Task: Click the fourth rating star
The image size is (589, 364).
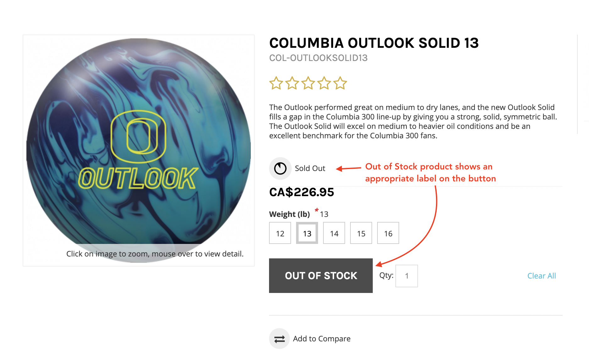Action: (x=324, y=83)
